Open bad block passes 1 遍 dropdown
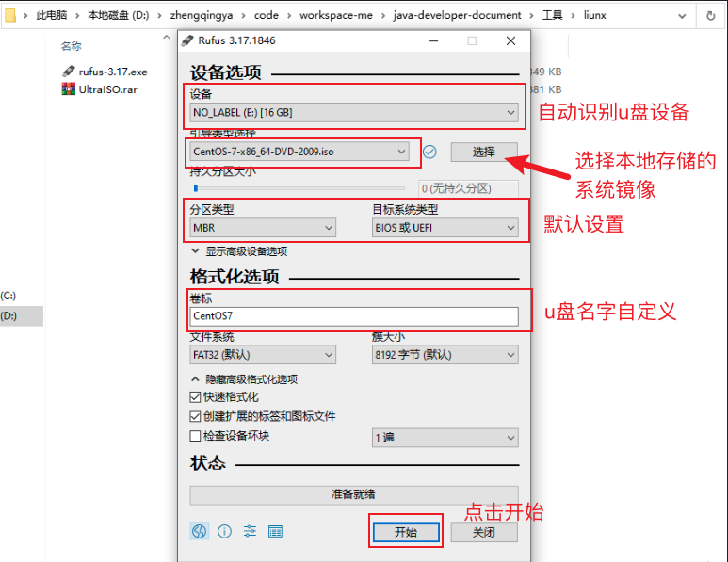The height and width of the screenshot is (562, 728). (x=445, y=438)
